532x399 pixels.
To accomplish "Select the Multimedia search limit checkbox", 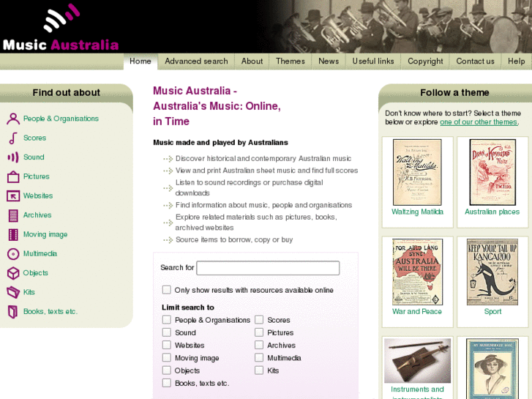I will pos(259,357).
